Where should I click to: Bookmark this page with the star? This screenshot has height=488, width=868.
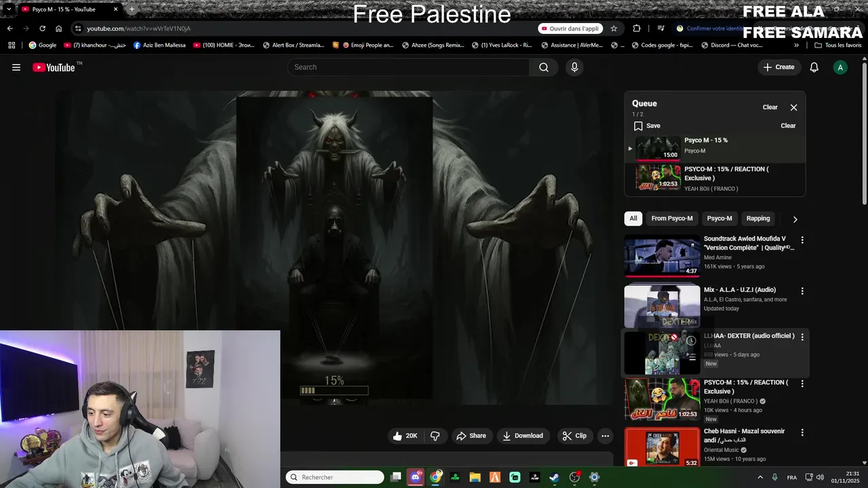point(614,28)
